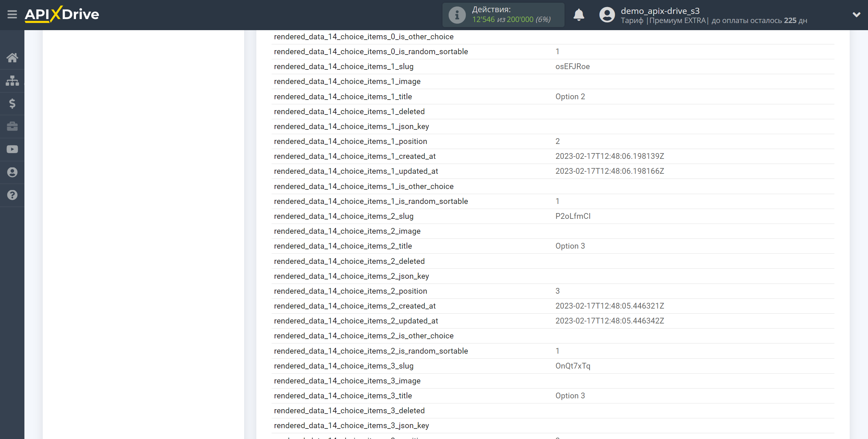The height and width of the screenshot is (439, 868).
Task: Click the user avatar icon
Action: [x=607, y=15]
